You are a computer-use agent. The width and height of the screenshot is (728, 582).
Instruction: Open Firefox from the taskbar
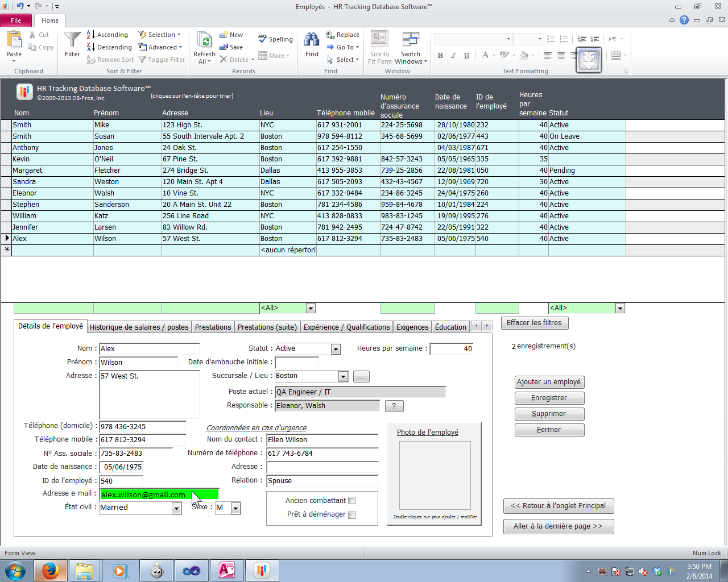(x=50, y=570)
